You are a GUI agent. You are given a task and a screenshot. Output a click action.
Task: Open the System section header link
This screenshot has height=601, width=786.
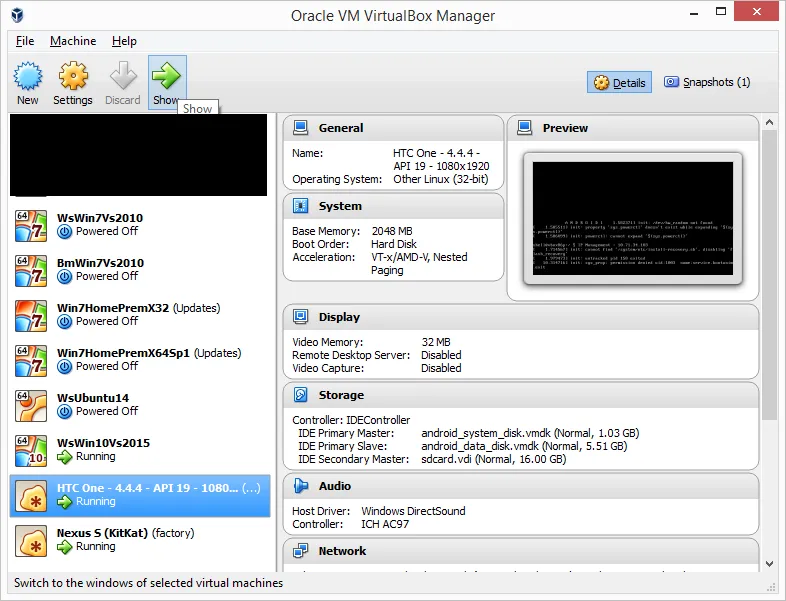tap(340, 206)
